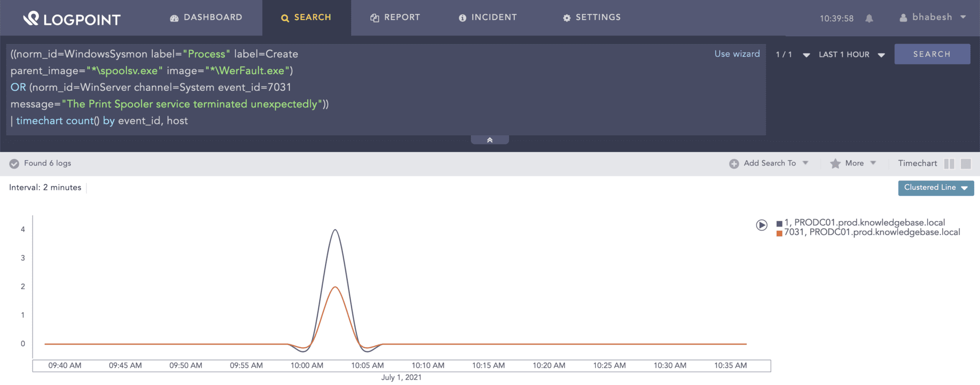Click the user profile icon beside bhabesh
The width and height of the screenshot is (980, 385).
[903, 18]
